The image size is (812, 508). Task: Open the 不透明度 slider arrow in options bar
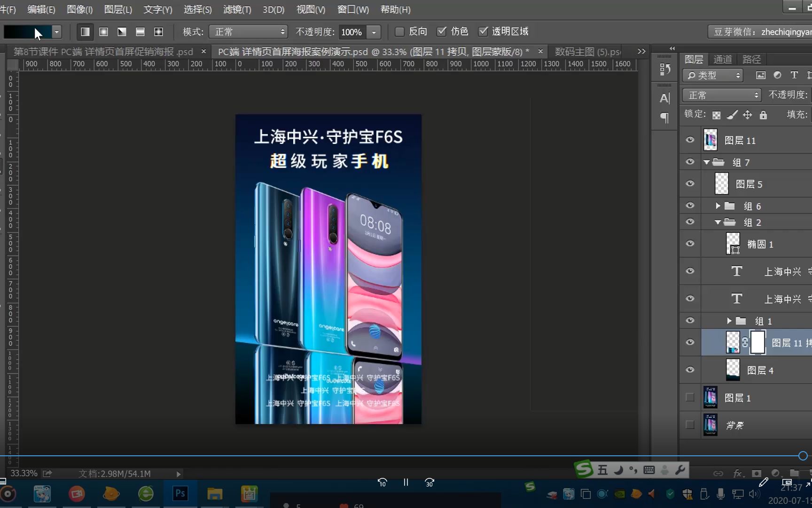point(374,32)
